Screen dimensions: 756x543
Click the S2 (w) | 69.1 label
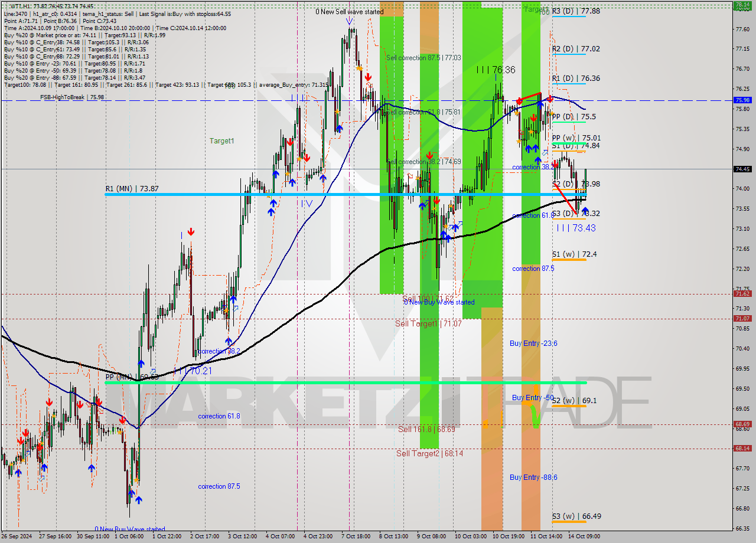click(x=574, y=401)
